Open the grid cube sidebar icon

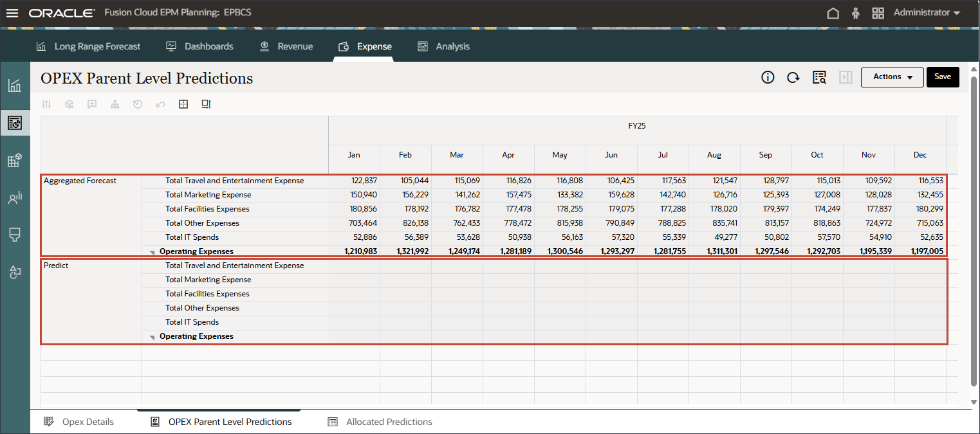[x=15, y=161]
